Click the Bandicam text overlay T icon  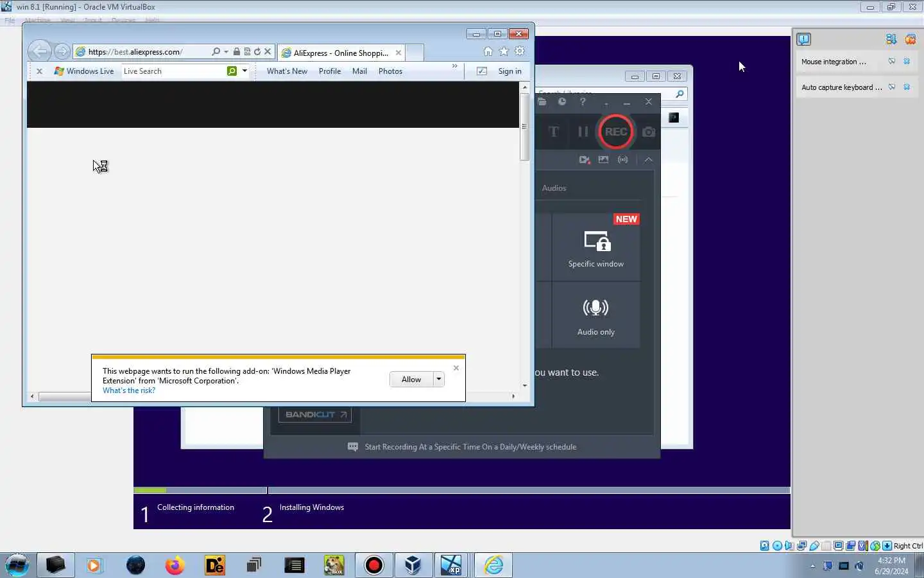click(x=554, y=132)
